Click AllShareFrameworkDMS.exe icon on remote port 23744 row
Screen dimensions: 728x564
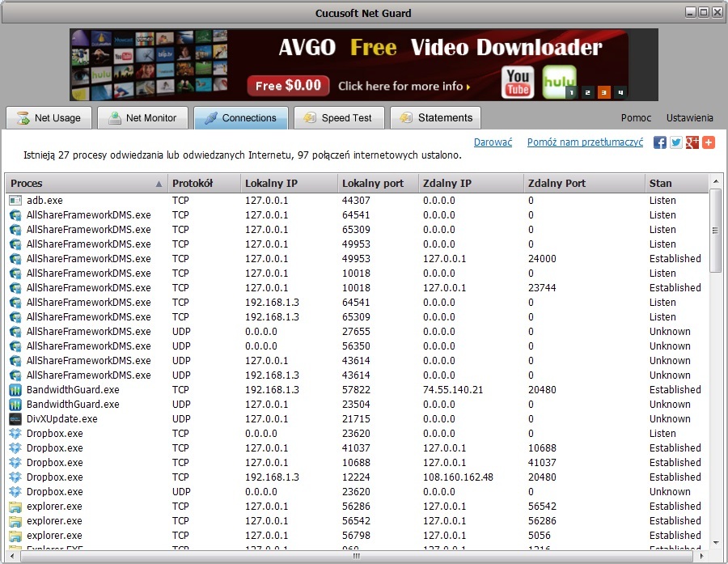(x=15, y=288)
